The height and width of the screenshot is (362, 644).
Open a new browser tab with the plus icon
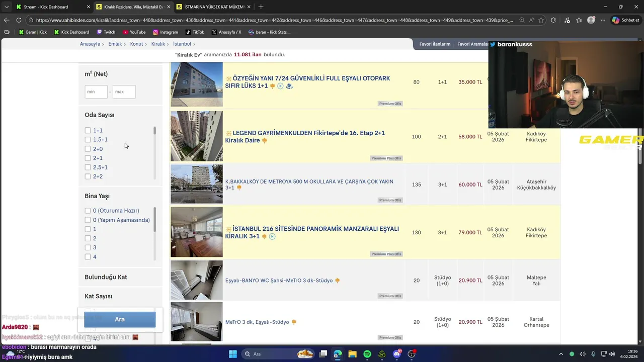(x=261, y=7)
